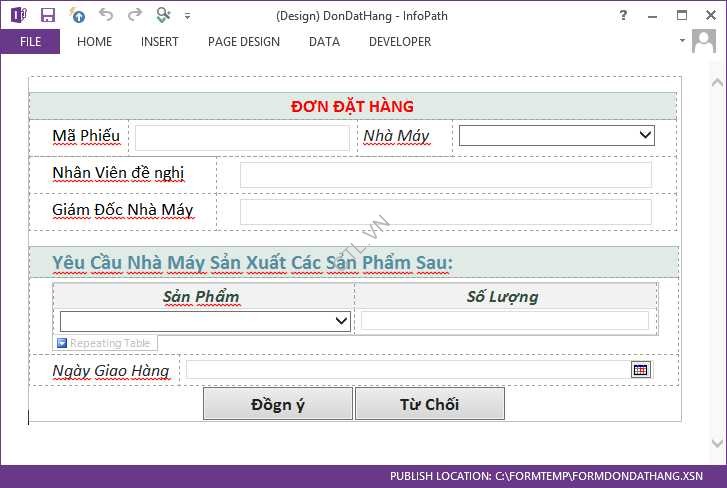This screenshot has height=488, width=727.
Task: Open the FILE tab
Action: pos(30,42)
